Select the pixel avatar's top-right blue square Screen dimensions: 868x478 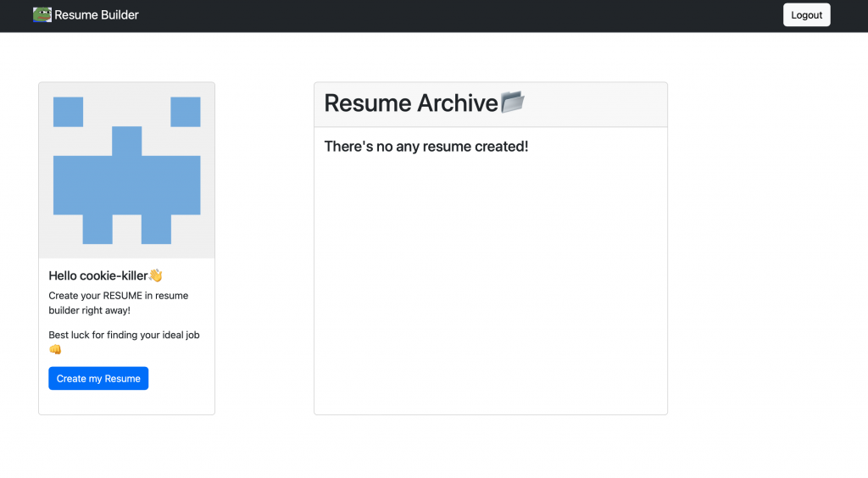[186, 112]
